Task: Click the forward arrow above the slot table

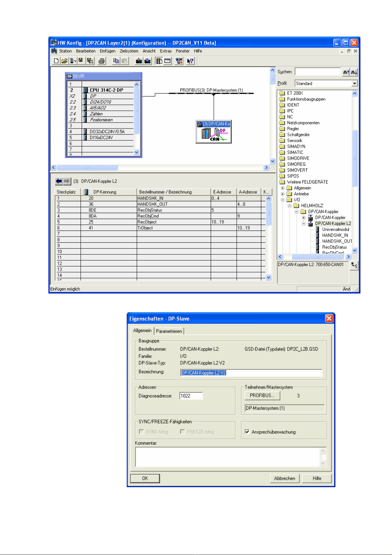Action: pyautogui.click(x=67, y=181)
